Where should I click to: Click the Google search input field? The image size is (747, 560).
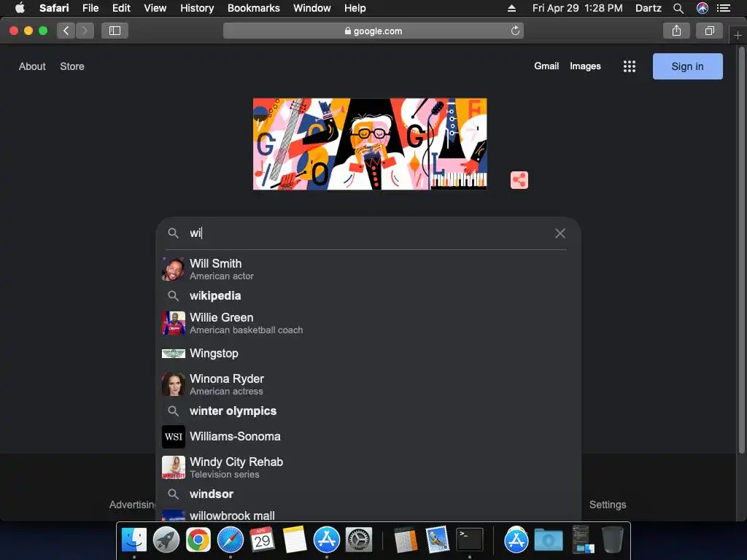368,233
